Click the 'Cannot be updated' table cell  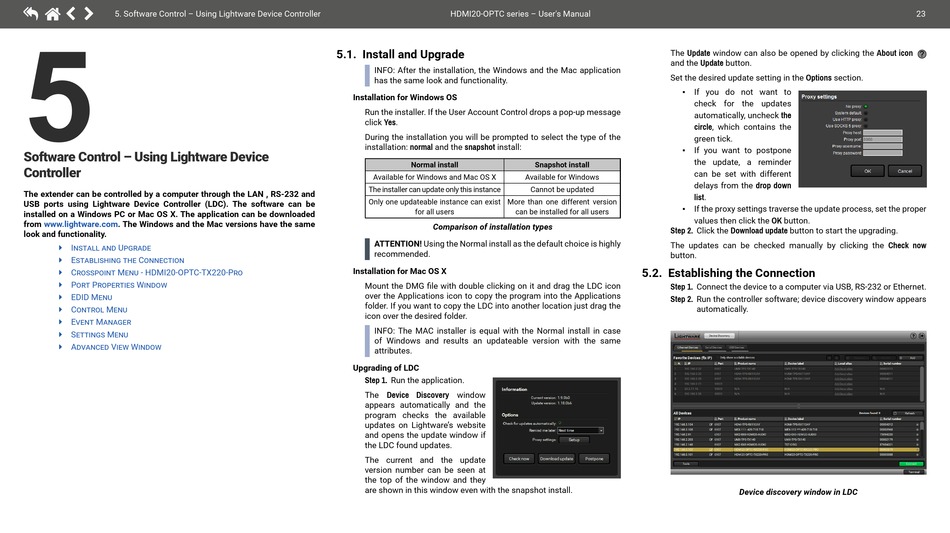(562, 190)
